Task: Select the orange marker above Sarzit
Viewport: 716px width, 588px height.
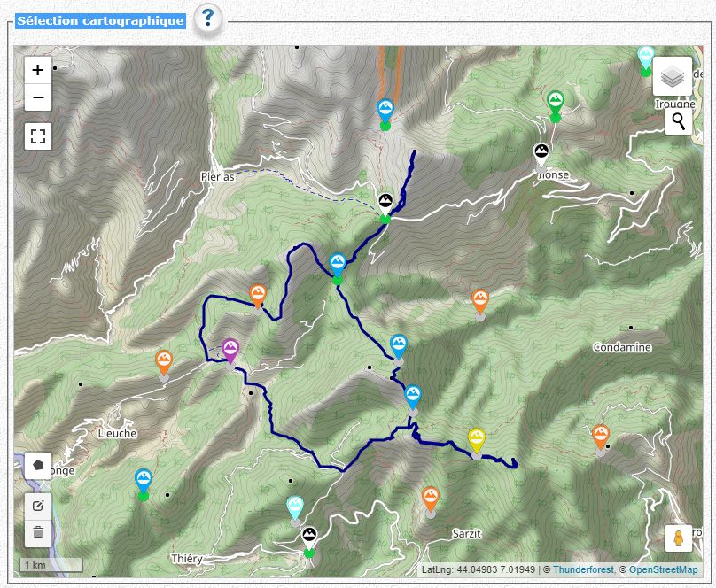Action: tap(430, 498)
